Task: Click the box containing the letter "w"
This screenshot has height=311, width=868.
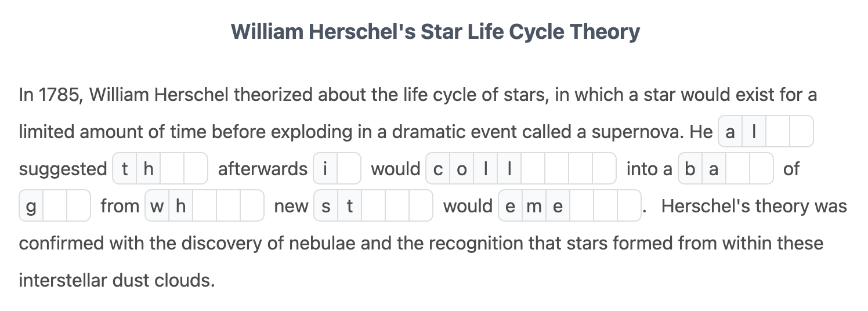Action: [x=157, y=206]
